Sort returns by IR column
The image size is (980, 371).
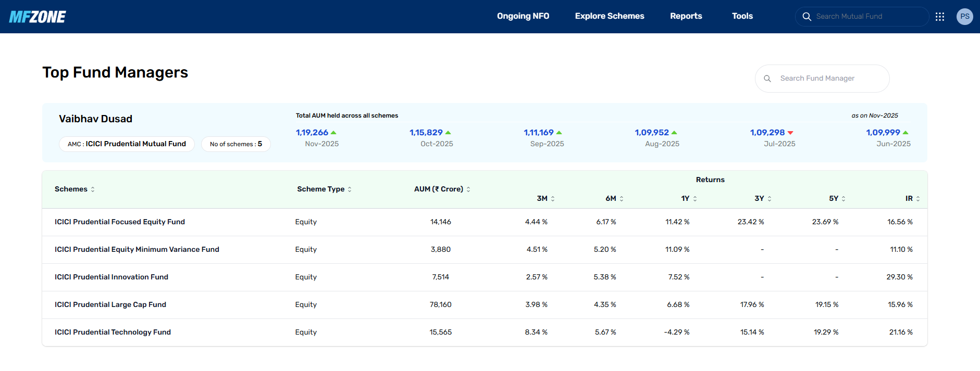[x=918, y=199]
